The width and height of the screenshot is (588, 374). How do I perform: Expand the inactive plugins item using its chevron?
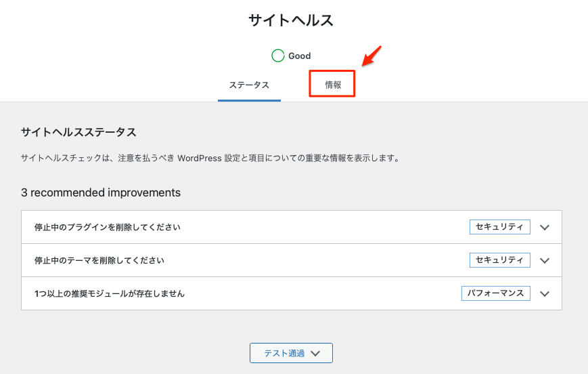545,228
